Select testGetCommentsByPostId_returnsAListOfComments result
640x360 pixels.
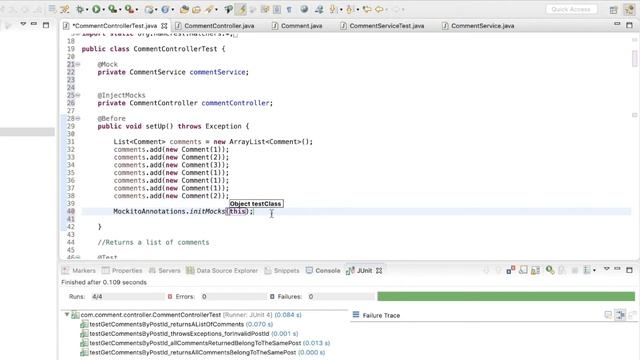177,324
